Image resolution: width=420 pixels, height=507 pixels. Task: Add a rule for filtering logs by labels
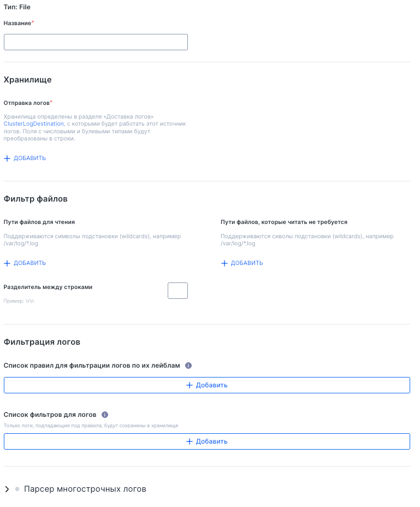click(207, 385)
